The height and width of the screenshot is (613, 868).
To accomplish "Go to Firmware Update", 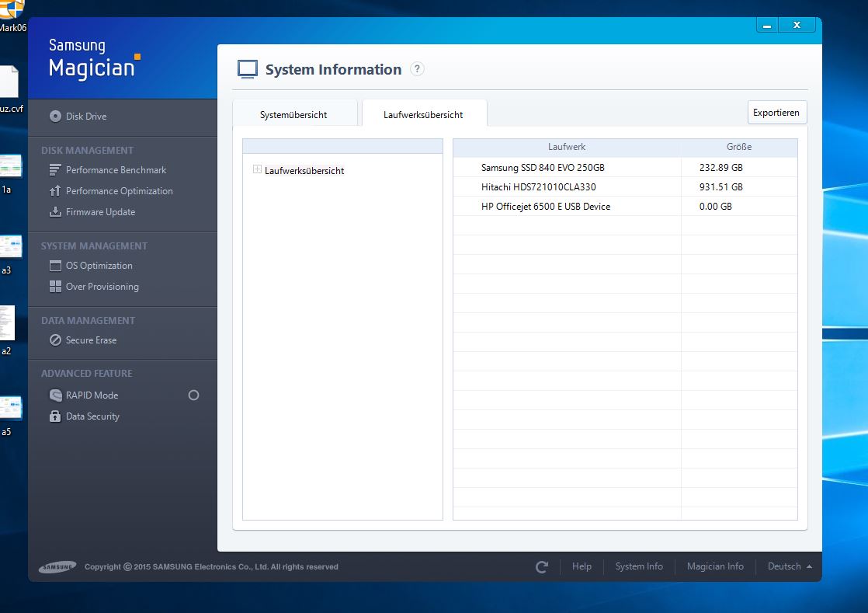I will click(100, 212).
